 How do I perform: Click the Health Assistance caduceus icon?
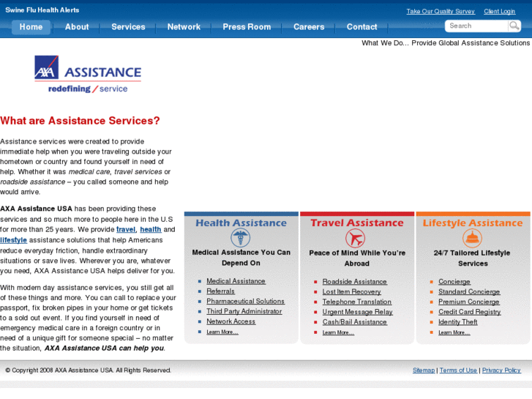pos(241,237)
